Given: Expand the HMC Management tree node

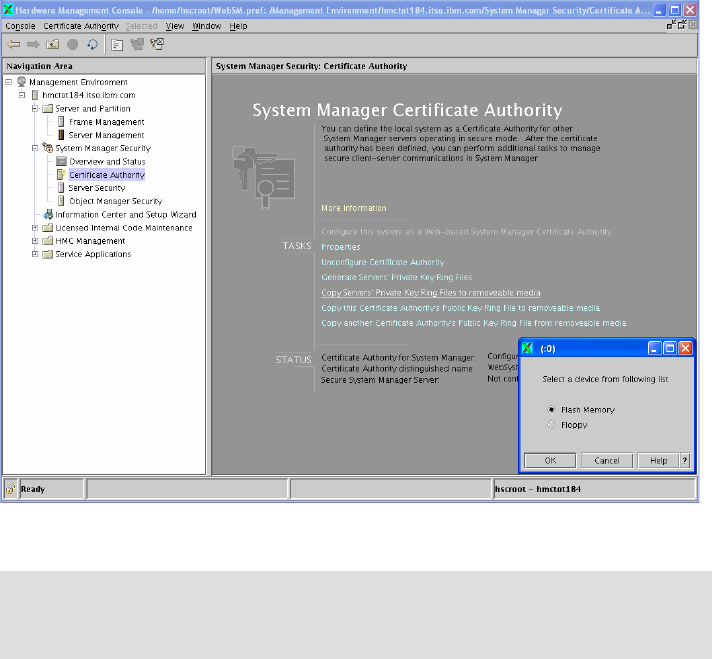Looking at the screenshot, I should click(x=34, y=241).
